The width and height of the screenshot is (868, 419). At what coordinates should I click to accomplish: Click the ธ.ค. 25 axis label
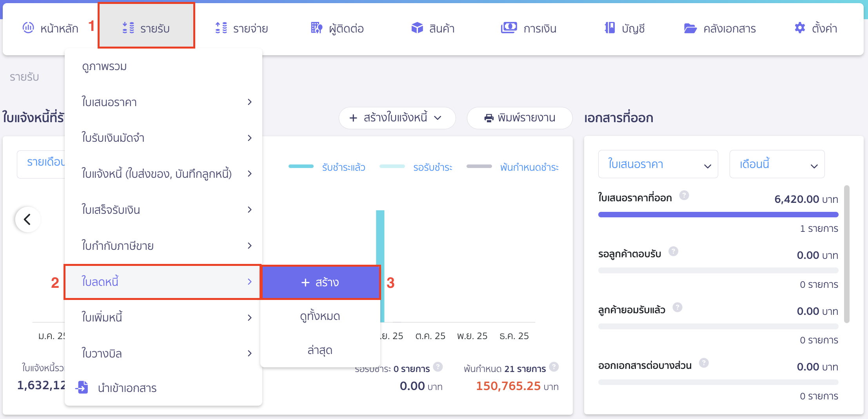514,336
